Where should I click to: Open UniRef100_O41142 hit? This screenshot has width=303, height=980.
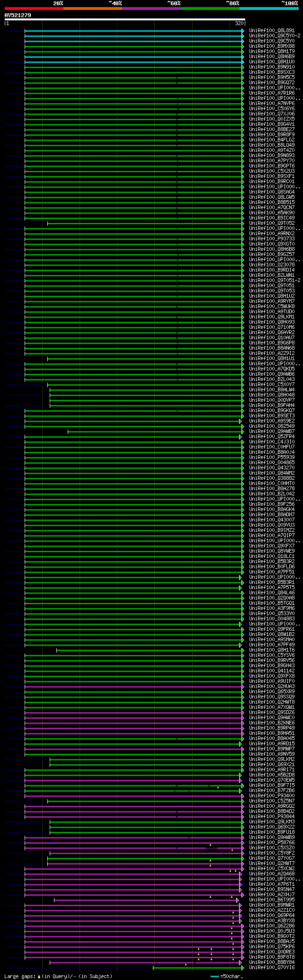point(272,671)
